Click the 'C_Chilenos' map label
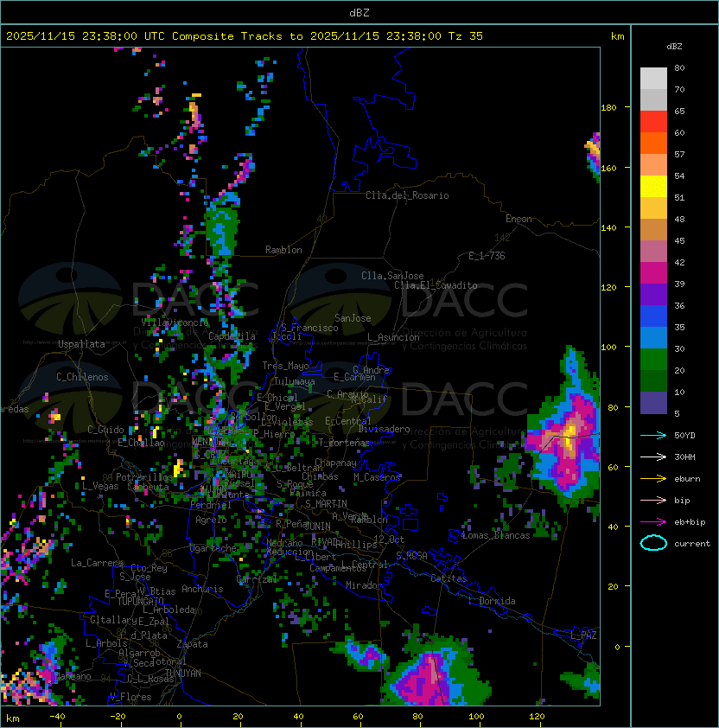This screenshot has width=719, height=728. (x=82, y=377)
